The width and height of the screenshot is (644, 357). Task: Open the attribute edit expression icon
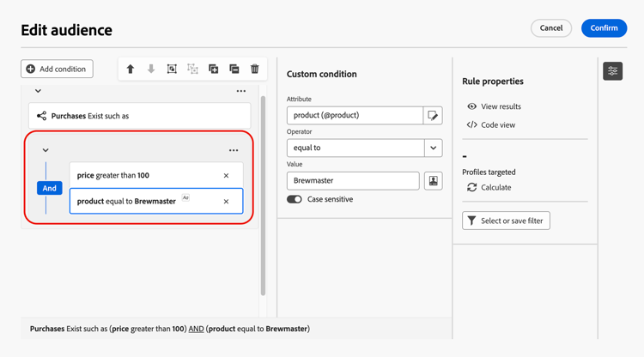tap(433, 115)
